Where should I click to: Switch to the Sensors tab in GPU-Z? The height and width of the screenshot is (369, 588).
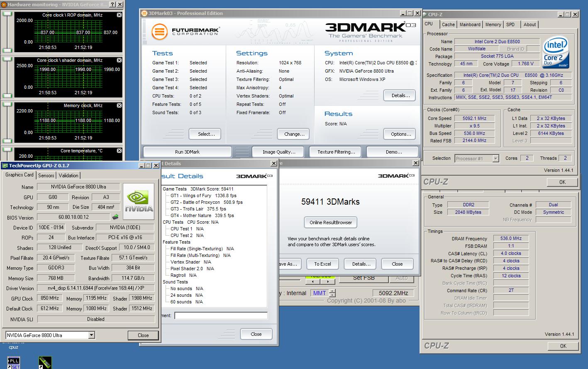coord(46,176)
